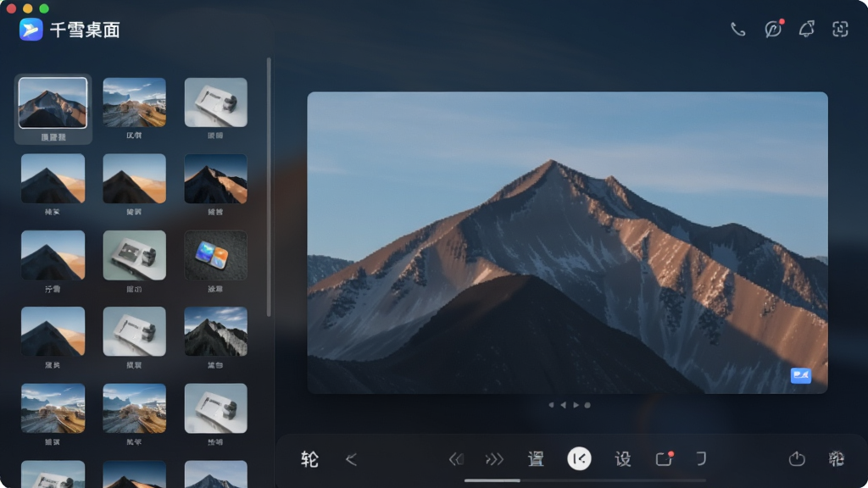Select the white device thumbnail in fourth row

[134, 331]
